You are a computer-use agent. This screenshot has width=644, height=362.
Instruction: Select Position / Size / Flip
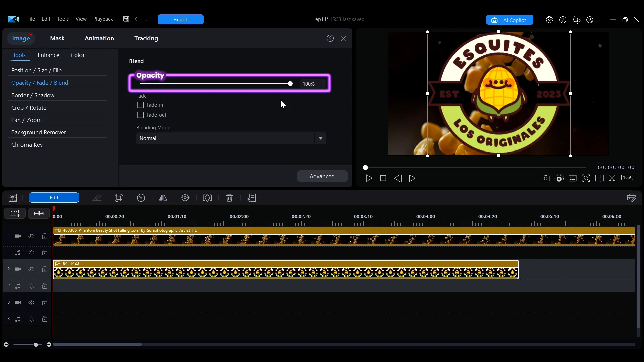37,70
